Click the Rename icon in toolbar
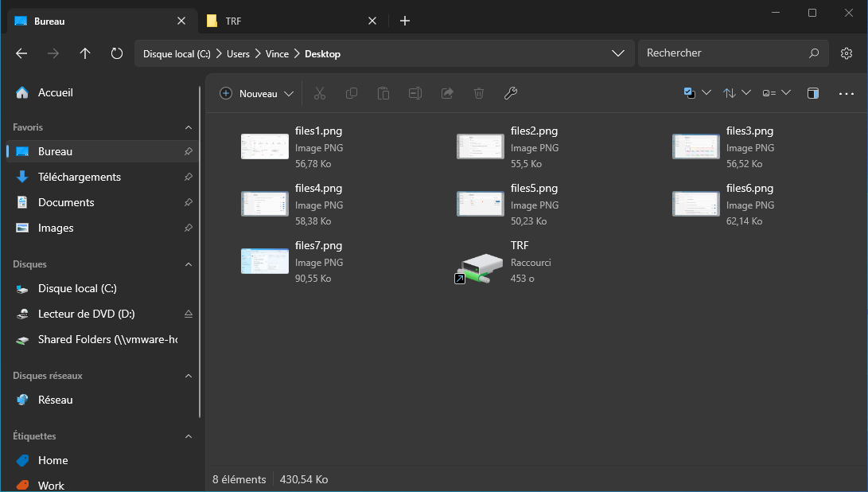 (415, 93)
